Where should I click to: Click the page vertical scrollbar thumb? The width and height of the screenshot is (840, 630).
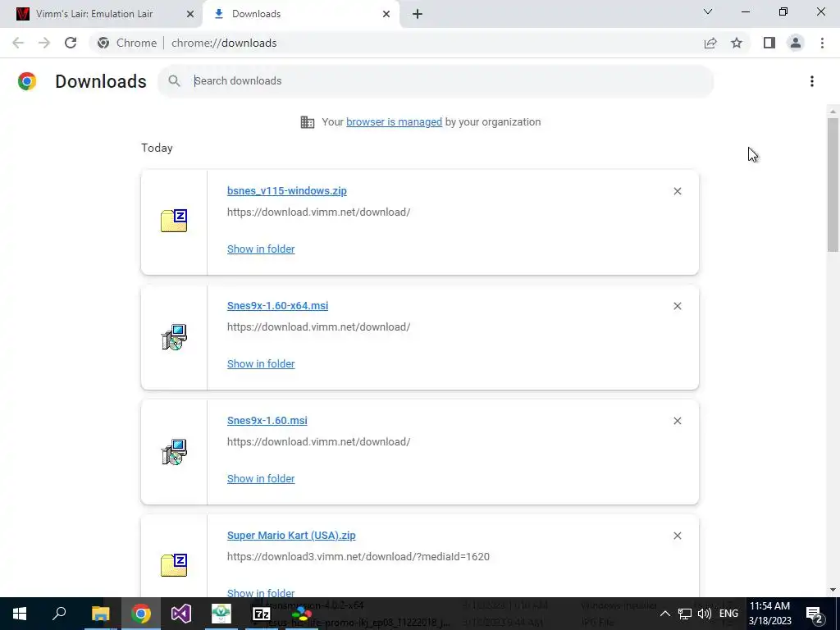[x=833, y=185]
